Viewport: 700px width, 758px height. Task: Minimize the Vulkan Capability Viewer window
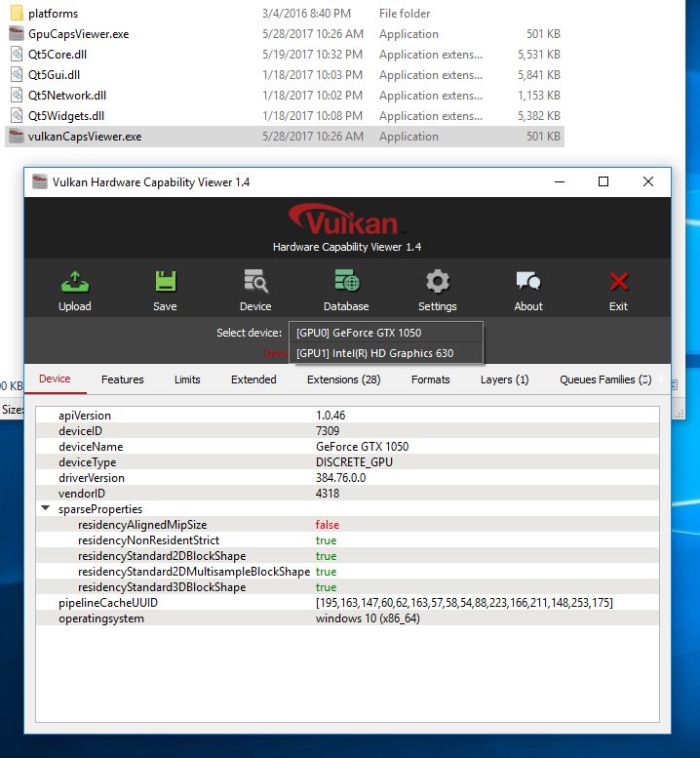pos(560,181)
